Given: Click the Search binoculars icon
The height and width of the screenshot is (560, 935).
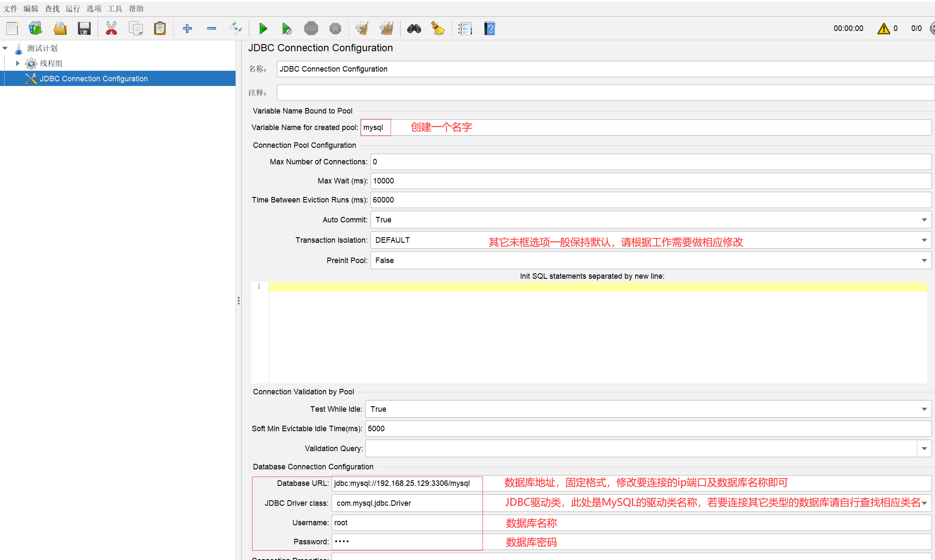Looking at the screenshot, I should (x=414, y=28).
